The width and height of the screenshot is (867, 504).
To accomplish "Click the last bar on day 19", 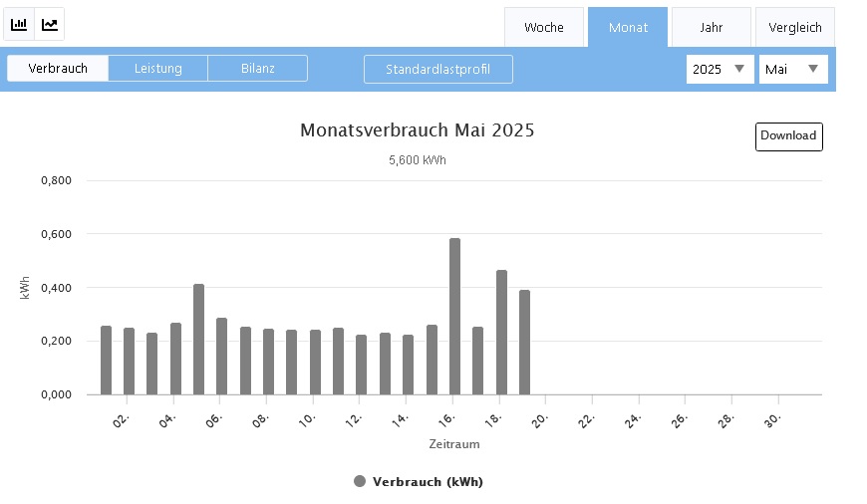I will tap(524, 343).
